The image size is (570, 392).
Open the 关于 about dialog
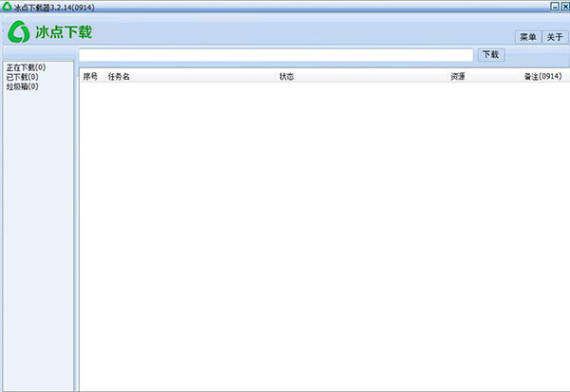click(555, 37)
